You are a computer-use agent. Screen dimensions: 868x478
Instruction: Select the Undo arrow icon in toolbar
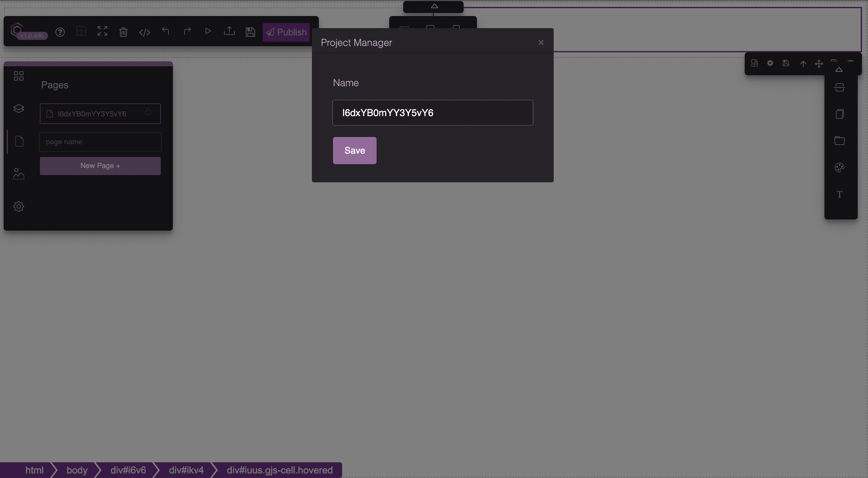[x=165, y=32]
